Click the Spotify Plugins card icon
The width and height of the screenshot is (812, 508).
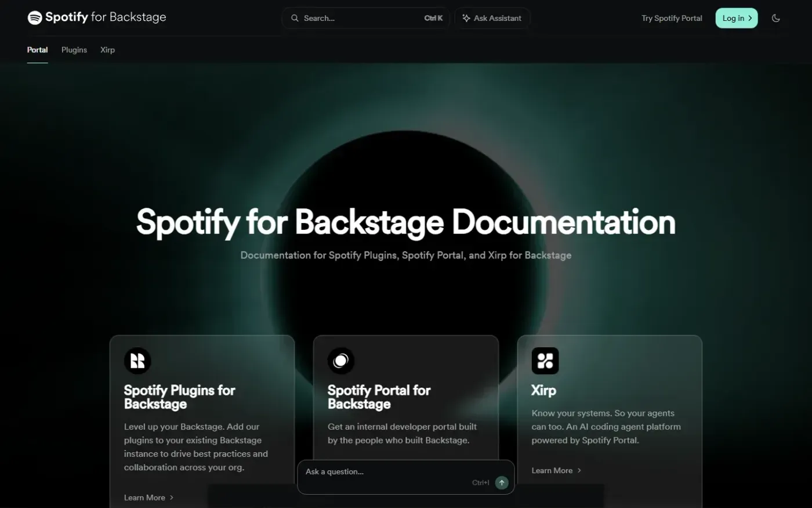[137, 361]
